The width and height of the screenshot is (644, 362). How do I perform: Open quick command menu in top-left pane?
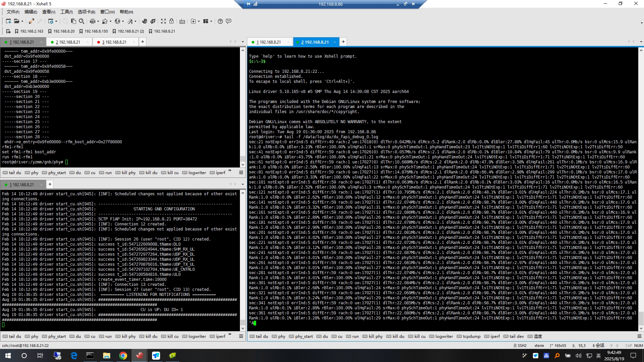(241, 172)
